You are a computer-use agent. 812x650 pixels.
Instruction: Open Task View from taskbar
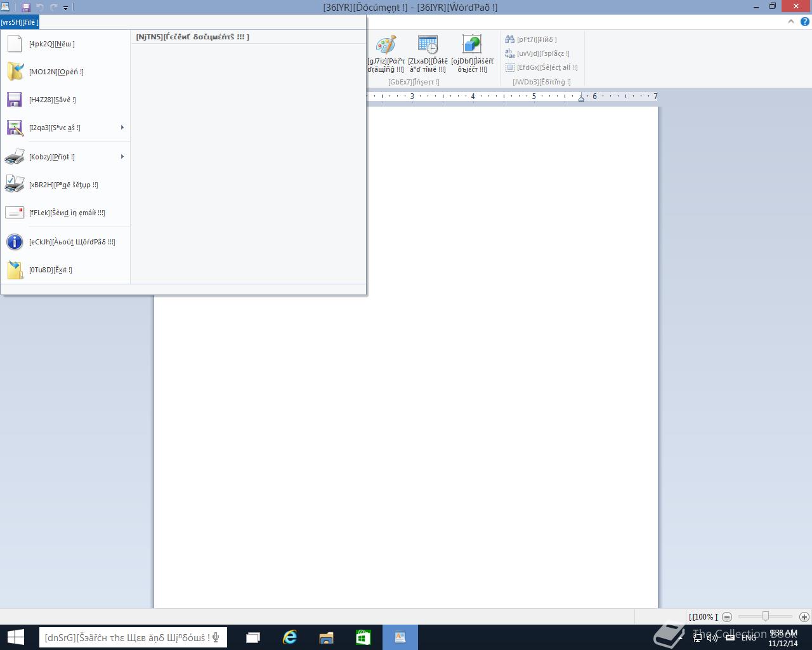pos(253,637)
